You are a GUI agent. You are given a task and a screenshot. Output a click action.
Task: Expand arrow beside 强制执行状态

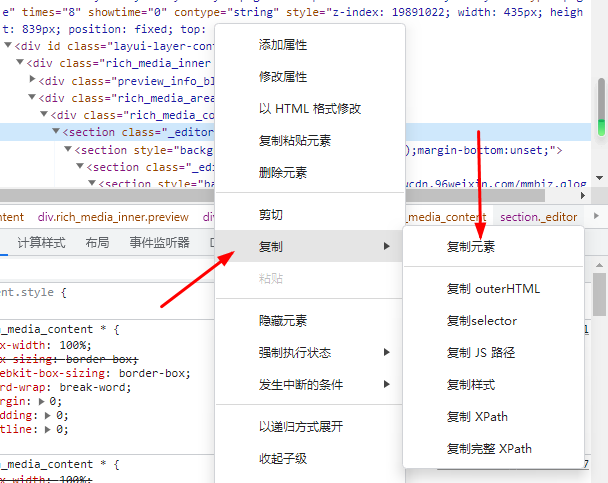pos(386,352)
